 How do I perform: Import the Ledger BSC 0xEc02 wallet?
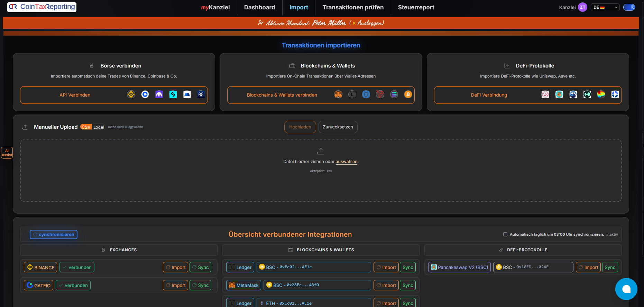[x=386, y=267]
